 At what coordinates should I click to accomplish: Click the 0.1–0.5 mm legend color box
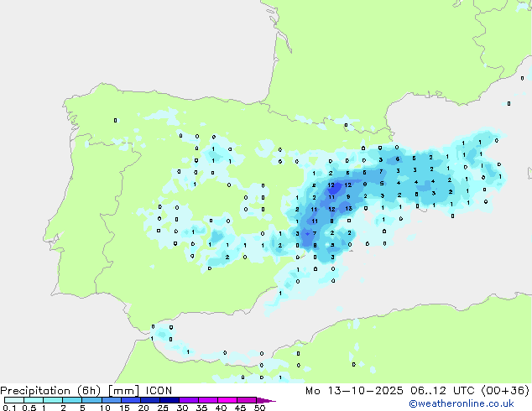[x=14, y=400]
